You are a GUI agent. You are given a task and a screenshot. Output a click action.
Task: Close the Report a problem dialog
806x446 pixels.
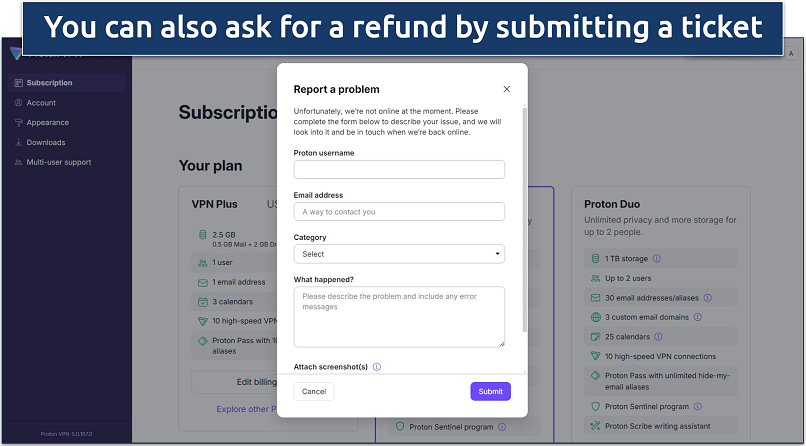tap(506, 89)
